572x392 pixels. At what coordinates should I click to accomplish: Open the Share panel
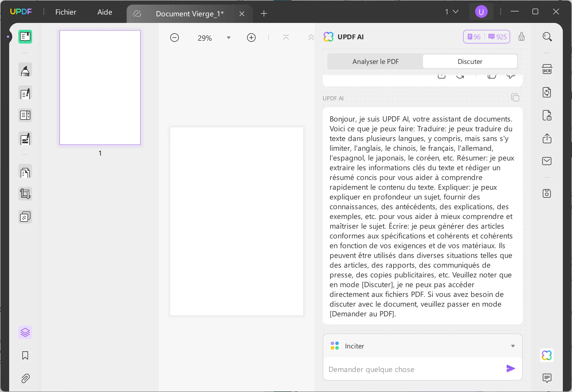(x=547, y=138)
